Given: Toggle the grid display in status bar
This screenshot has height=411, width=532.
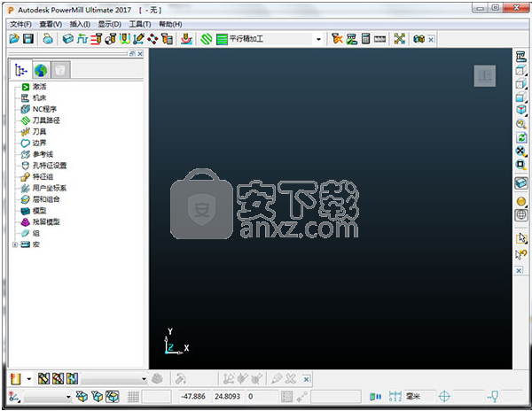Looking at the screenshot, I should pos(133,397).
